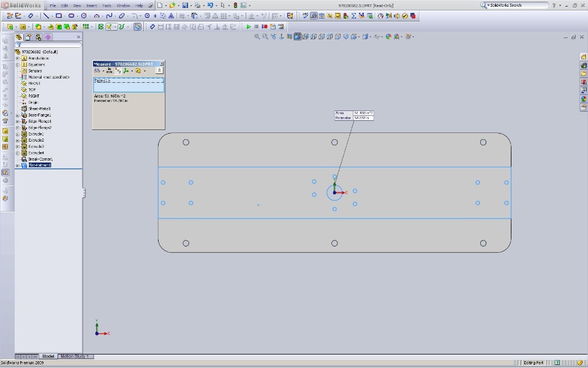Close the Measure dialog

point(162,64)
